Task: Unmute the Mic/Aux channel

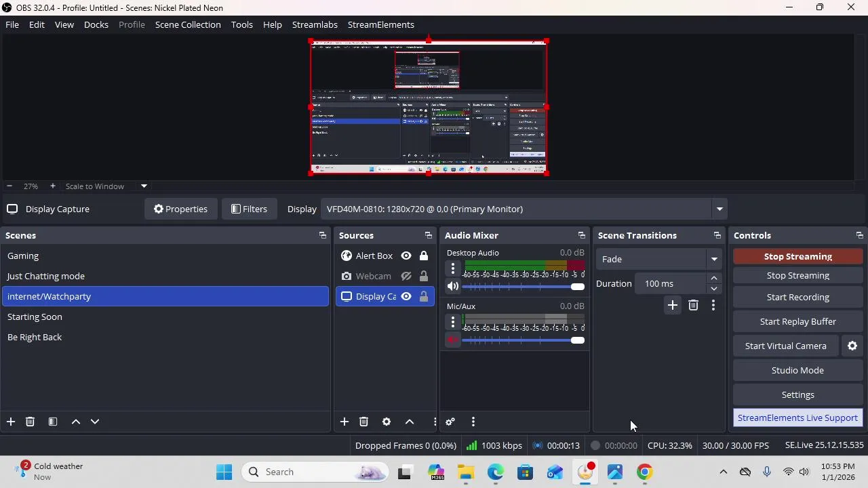Action: coord(453,340)
